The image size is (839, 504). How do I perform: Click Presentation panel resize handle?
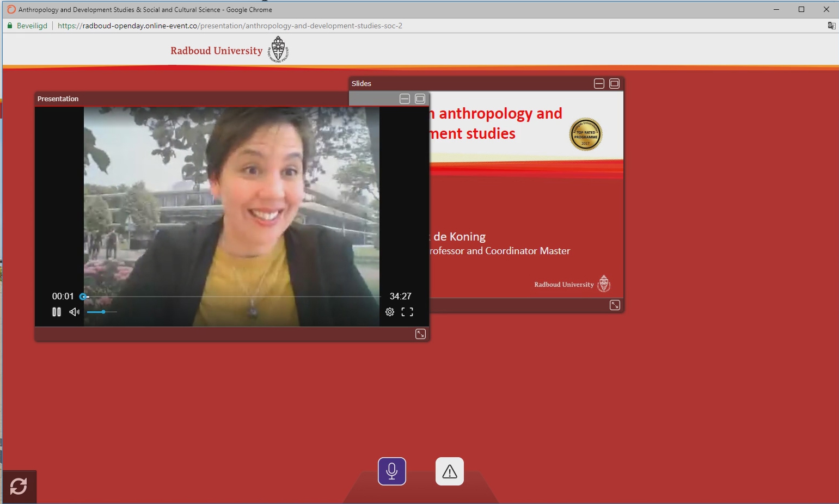(x=420, y=334)
